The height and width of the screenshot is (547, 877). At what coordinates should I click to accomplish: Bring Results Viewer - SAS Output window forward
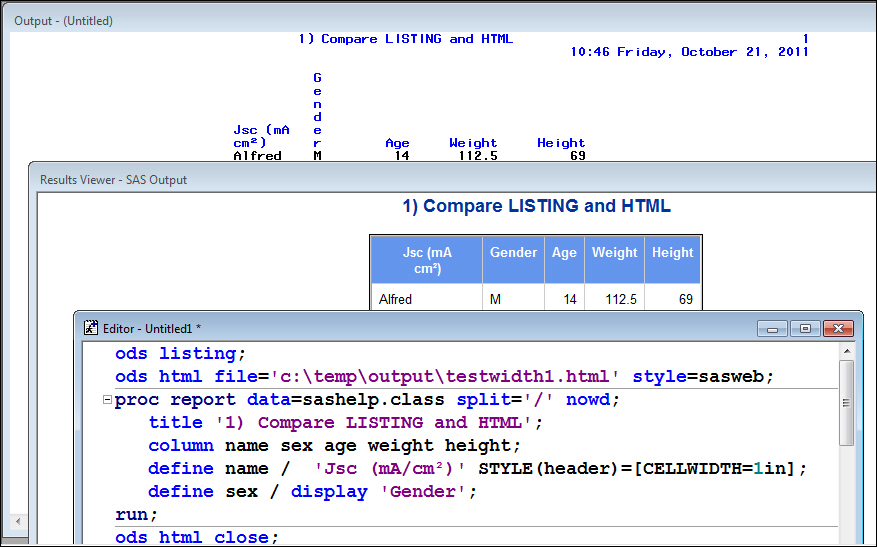300,180
